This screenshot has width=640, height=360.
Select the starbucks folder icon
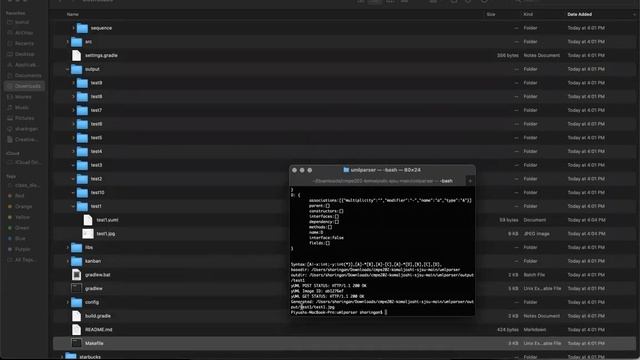coord(71,357)
